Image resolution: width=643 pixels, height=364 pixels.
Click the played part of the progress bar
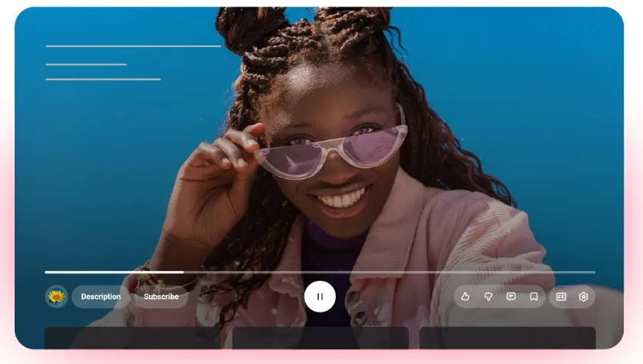[114, 272]
